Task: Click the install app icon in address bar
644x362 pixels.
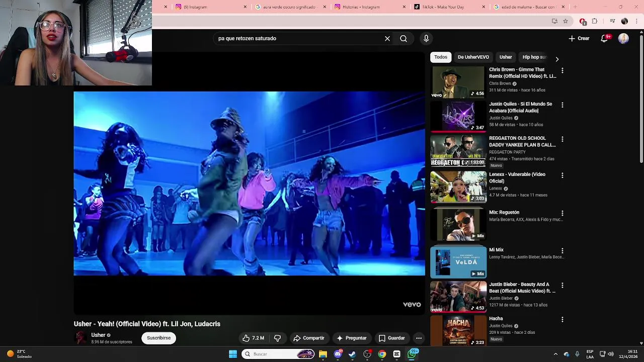Action: click(554, 21)
